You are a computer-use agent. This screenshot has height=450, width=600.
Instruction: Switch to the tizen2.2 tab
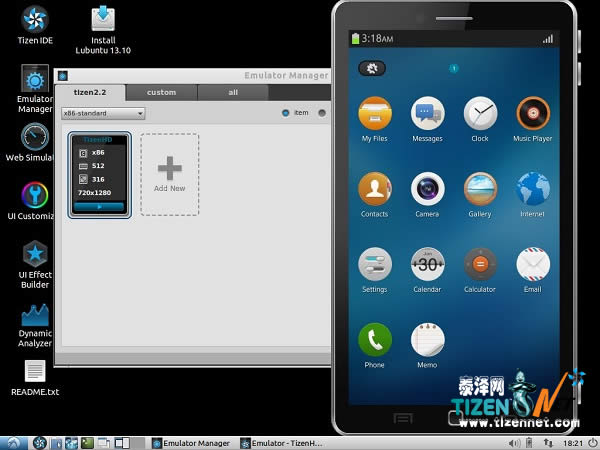pyautogui.click(x=90, y=93)
